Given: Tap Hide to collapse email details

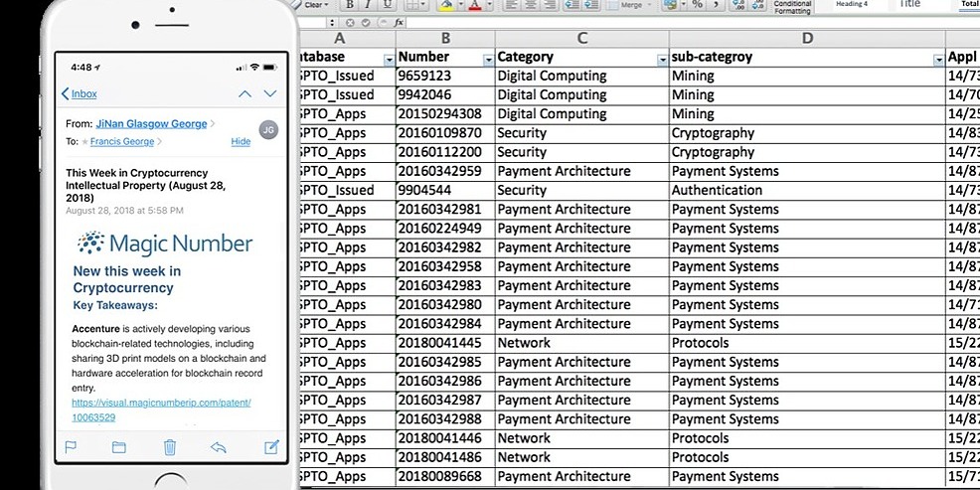Looking at the screenshot, I should pyautogui.click(x=241, y=141).
